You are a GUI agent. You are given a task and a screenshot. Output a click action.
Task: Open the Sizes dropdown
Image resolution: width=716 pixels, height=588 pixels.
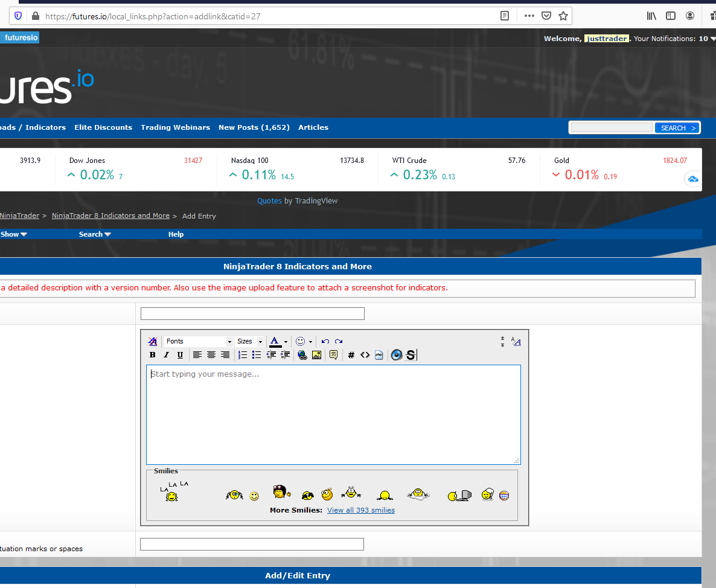coord(249,342)
